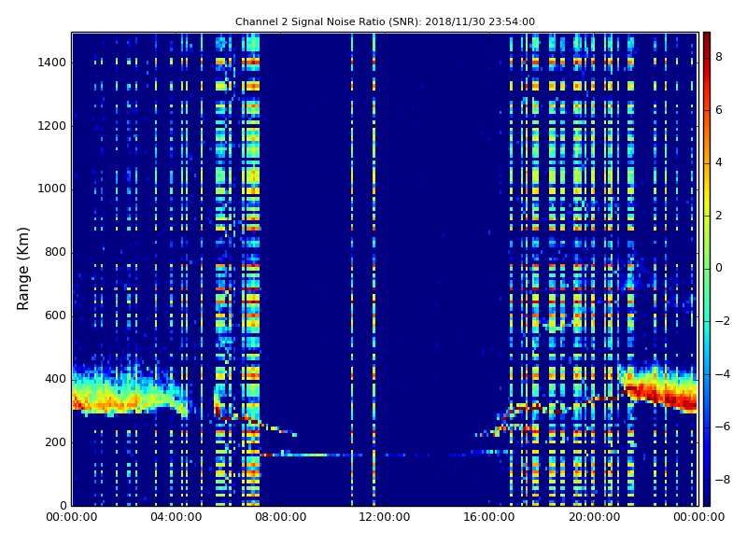Image resolution: width=747 pixels, height=560 pixels.
Task: Click the 200 range tick label
Action: pyautogui.click(x=55, y=441)
